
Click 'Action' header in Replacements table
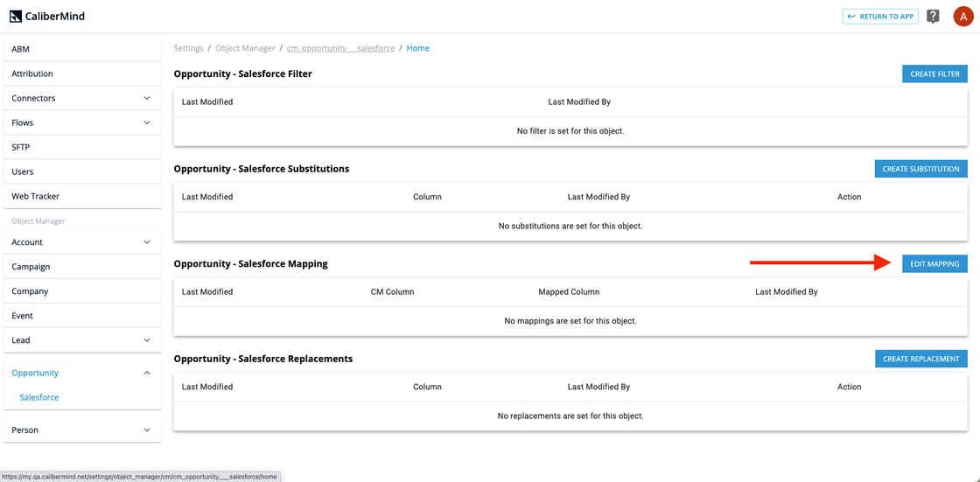[850, 387]
